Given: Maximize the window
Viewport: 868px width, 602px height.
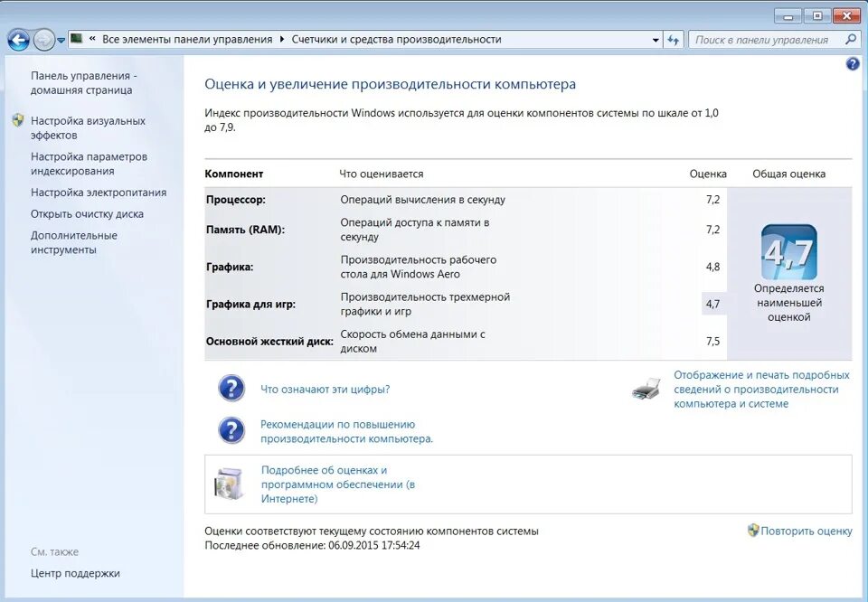Looking at the screenshot, I should tap(817, 15).
